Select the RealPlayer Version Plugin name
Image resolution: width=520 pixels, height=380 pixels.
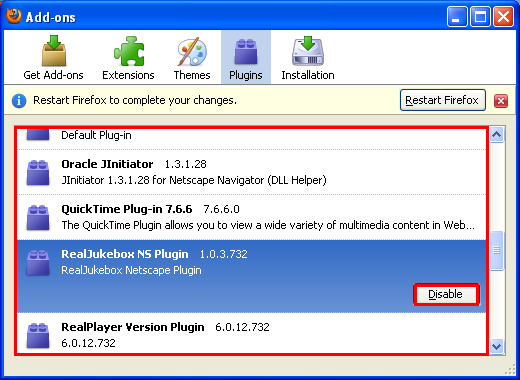(x=133, y=327)
